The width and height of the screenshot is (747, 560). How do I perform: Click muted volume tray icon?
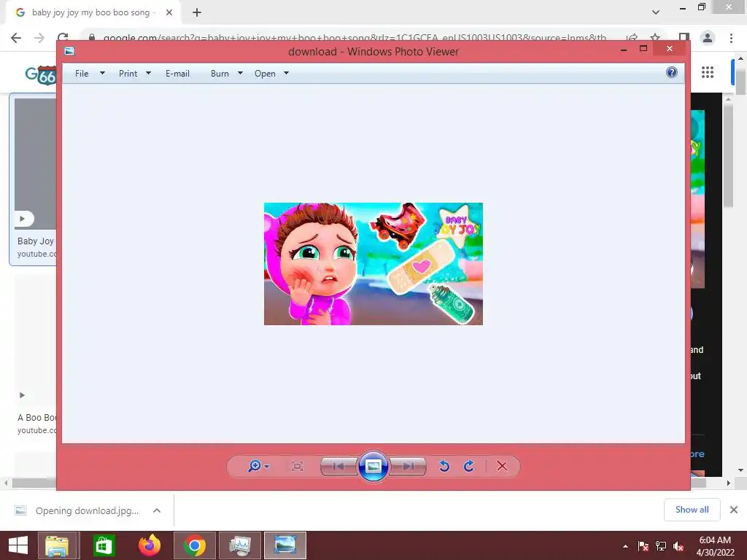pos(678,546)
